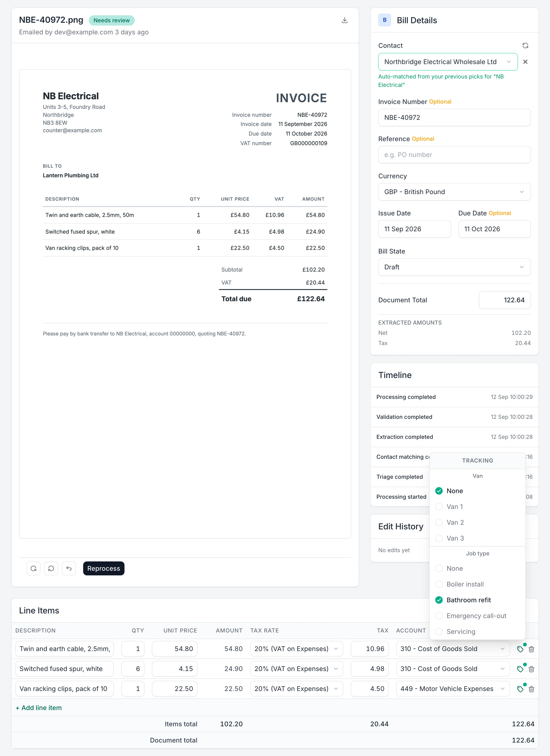Click the B badge next to Bill Details

click(x=384, y=20)
